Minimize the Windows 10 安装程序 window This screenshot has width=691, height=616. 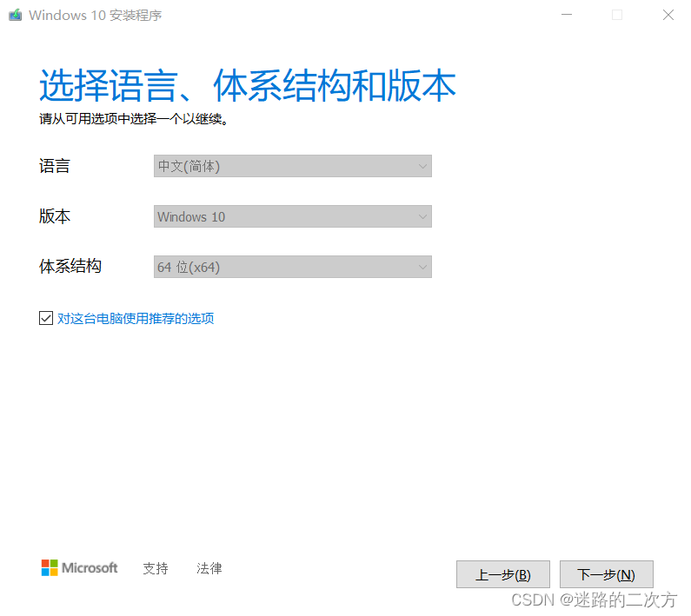(x=567, y=15)
